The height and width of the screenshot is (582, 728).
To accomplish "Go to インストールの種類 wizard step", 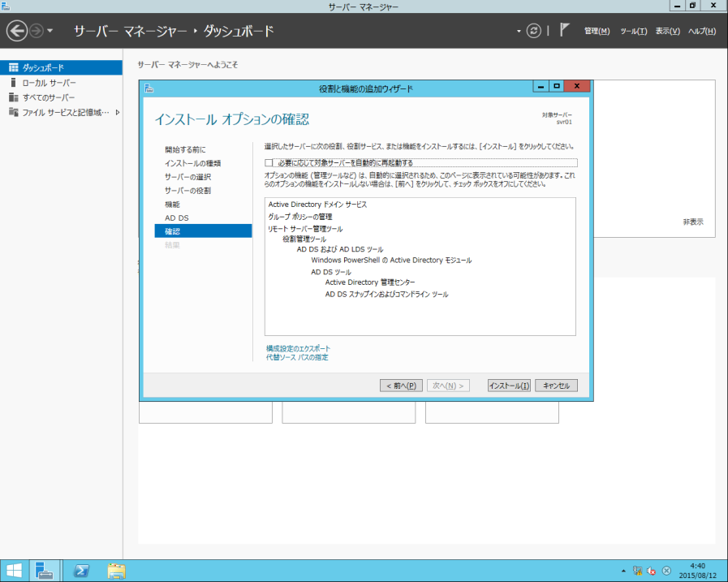I will [192, 163].
